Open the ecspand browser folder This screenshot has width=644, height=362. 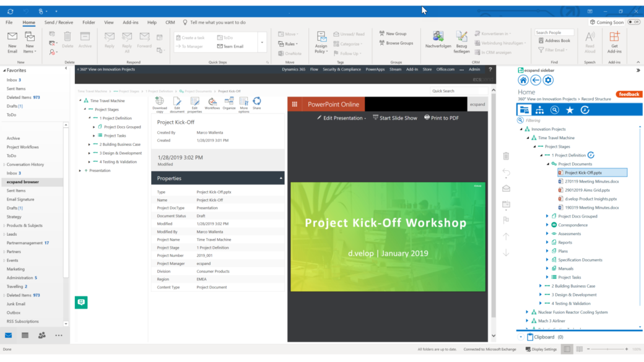(x=22, y=182)
